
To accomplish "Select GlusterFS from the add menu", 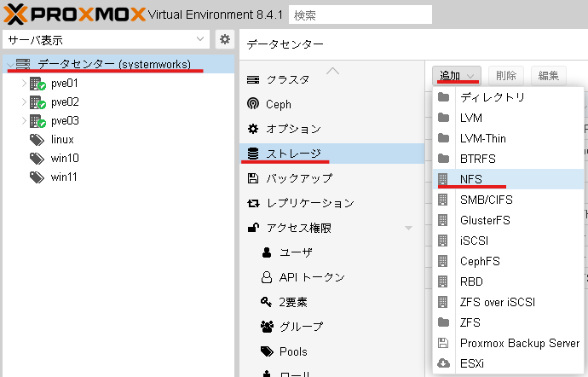I will click(x=508, y=220).
